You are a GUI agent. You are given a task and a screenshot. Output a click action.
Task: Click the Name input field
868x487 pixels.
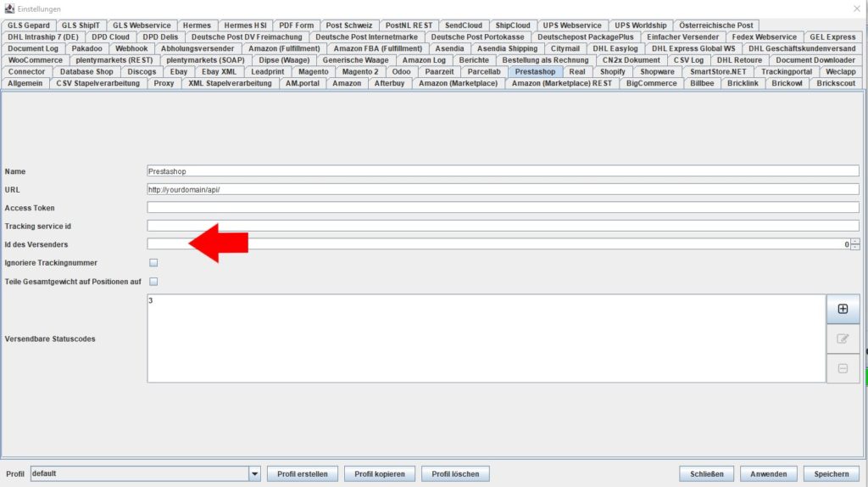(503, 171)
